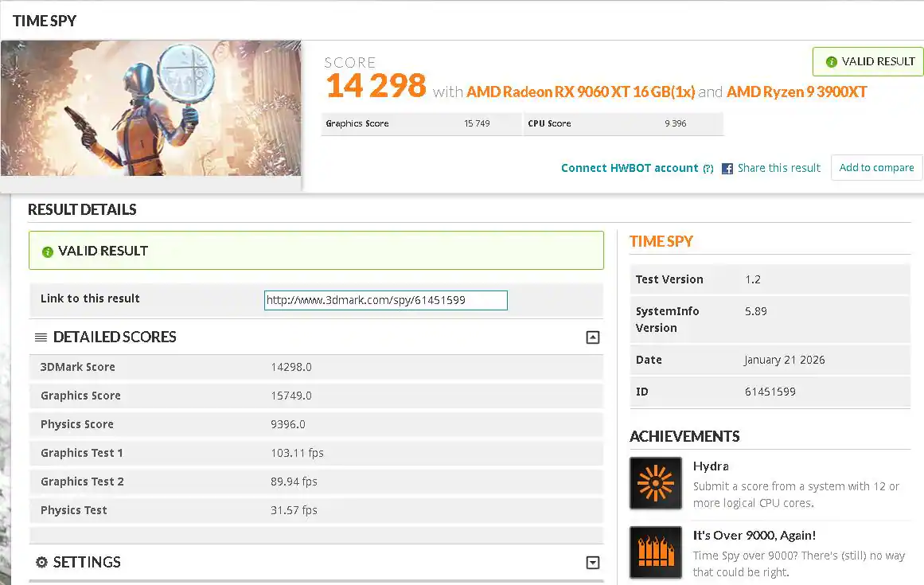The height and width of the screenshot is (585, 924).
Task: Click the Hydra achievement icon
Action: point(656,483)
